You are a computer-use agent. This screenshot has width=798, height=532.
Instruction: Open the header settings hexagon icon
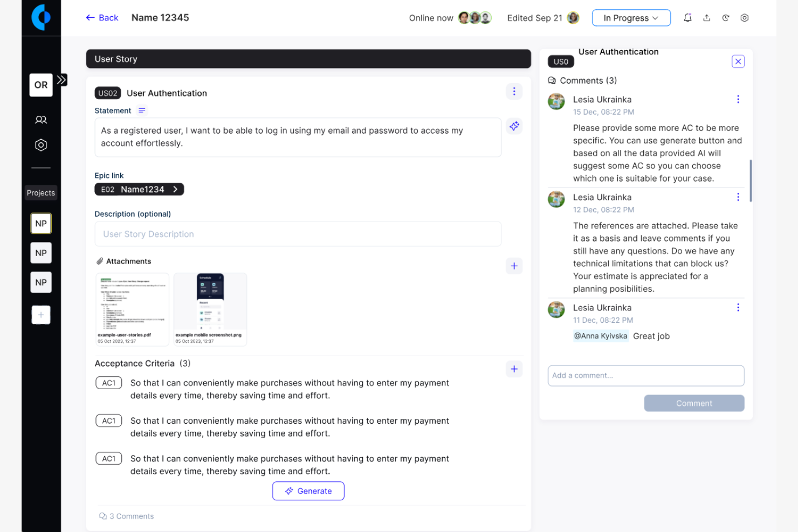click(745, 18)
